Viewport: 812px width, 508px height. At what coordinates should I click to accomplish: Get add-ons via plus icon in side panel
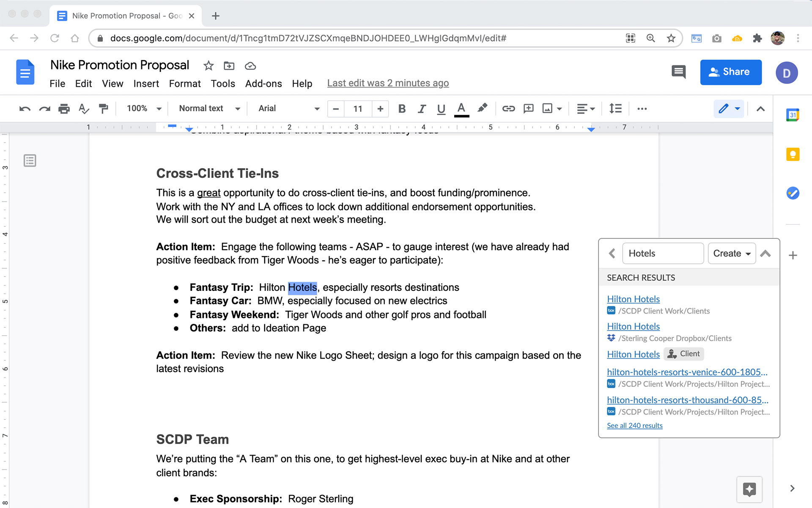click(x=793, y=255)
